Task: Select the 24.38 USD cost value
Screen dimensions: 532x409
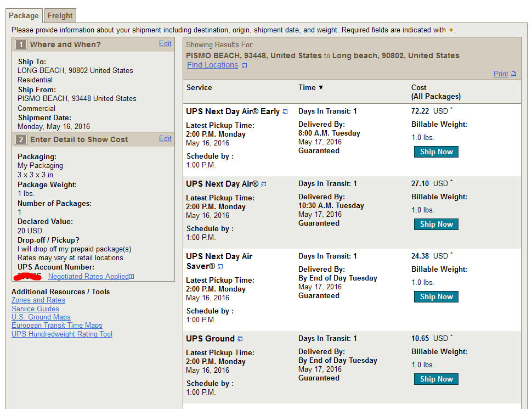Action: tap(429, 256)
